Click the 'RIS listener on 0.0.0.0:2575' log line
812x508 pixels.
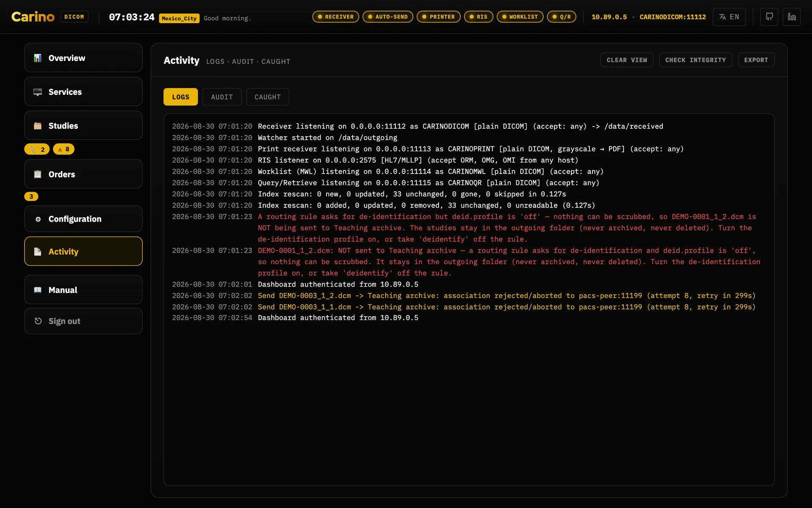[418, 160]
